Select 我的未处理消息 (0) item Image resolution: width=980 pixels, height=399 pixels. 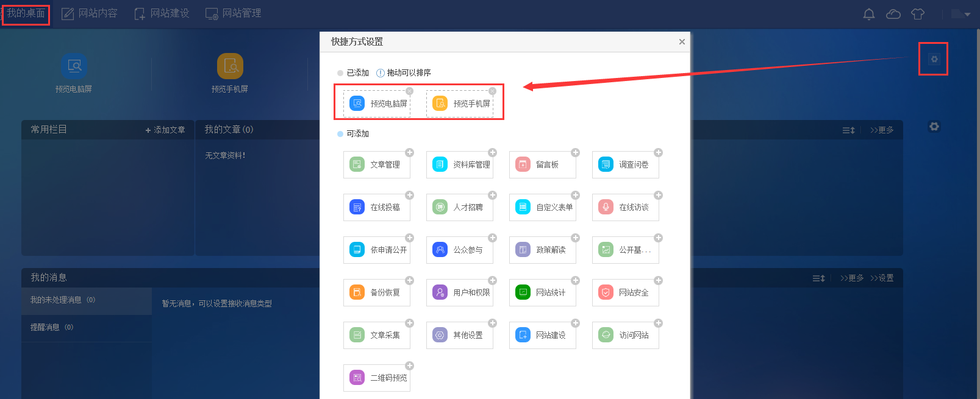87,300
